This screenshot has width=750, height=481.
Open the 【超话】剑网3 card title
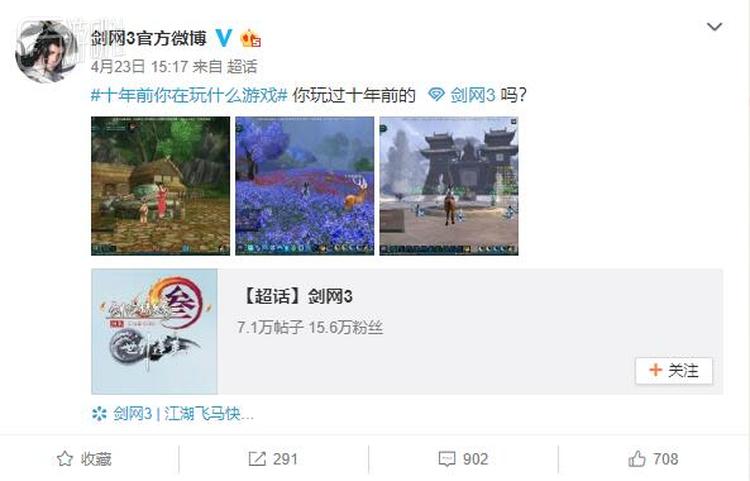(x=296, y=296)
